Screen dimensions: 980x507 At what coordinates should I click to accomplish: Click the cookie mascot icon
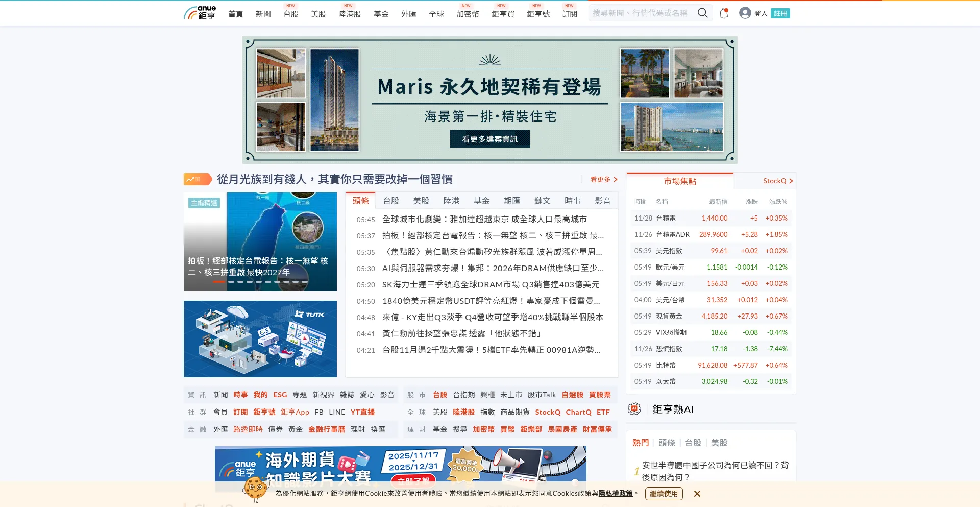pos(255,489)
